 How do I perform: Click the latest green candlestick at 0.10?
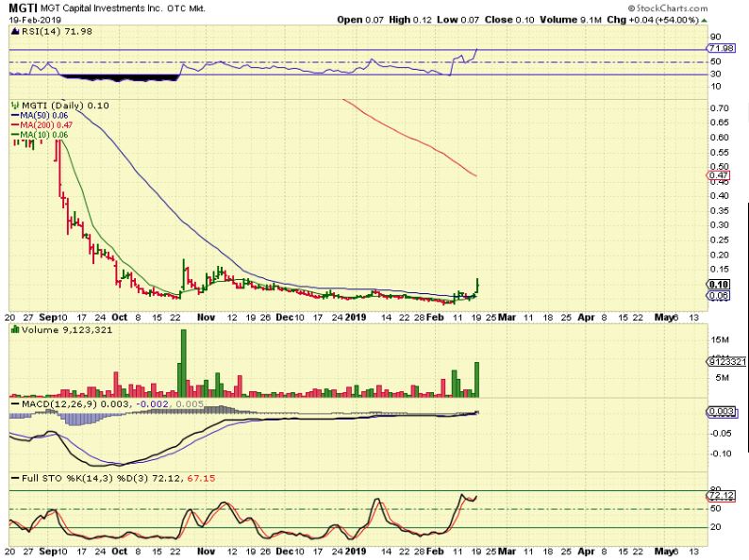(x=477, y=287)
